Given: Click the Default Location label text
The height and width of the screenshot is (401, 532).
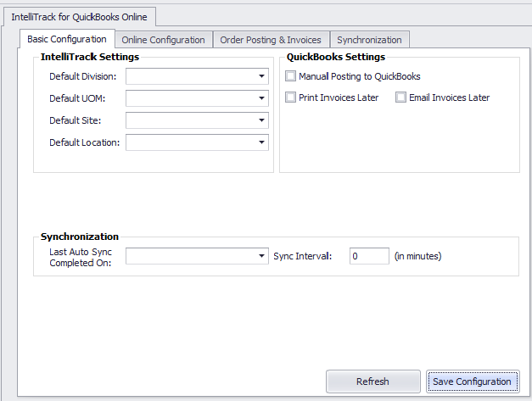Looking at the screenshot, I should 85,142.
